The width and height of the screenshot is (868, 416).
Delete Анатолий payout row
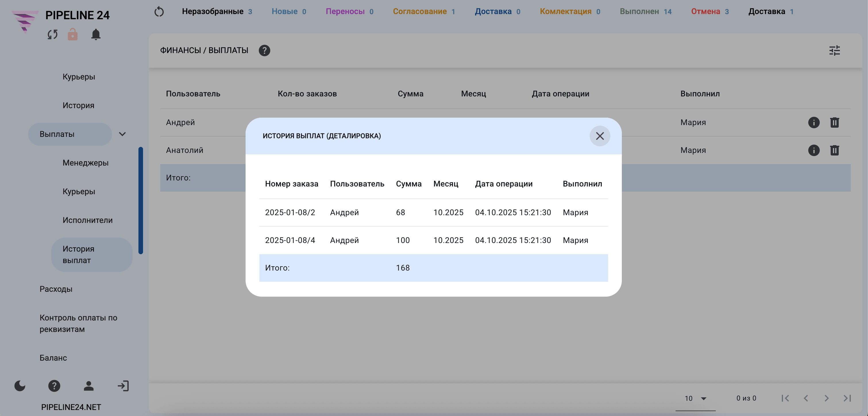[834, 150]
